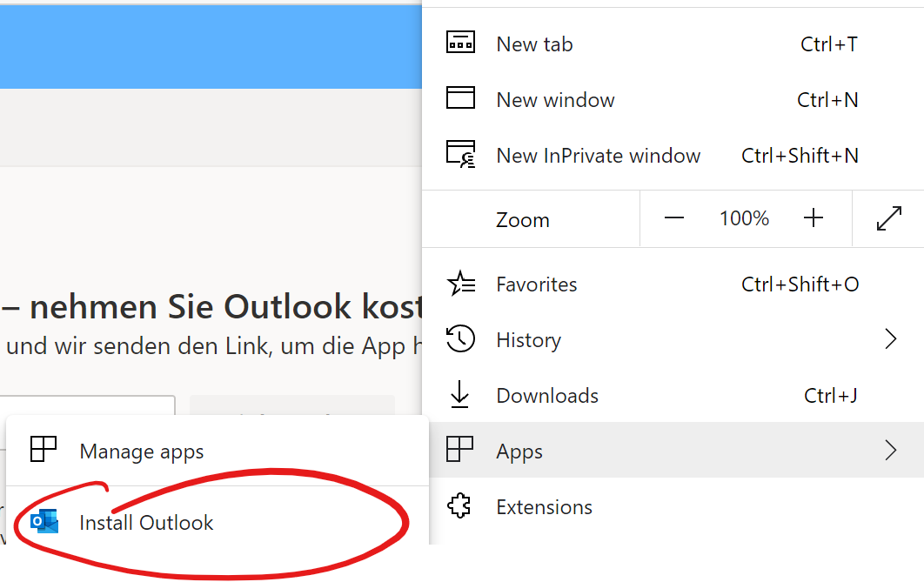Screen dimensions: 924x582
Task: Click the Zoom label
Action: tap(523, 220)
